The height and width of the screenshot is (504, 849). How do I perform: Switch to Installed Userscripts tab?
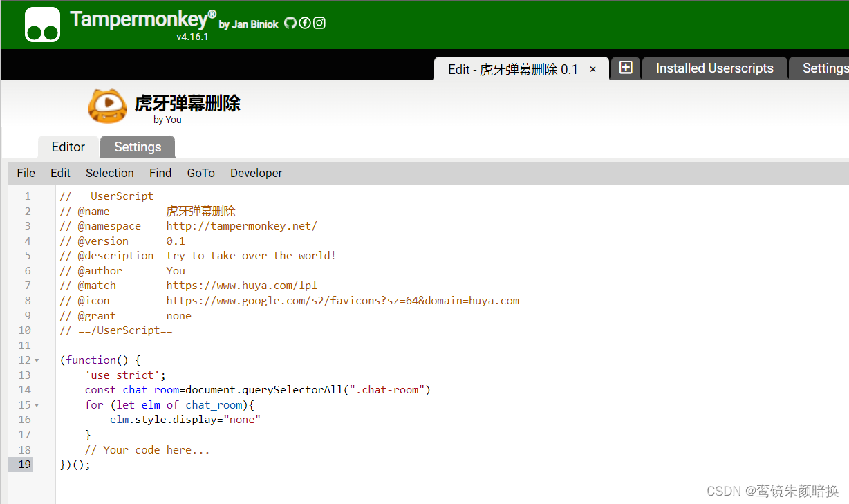pyautogui.click(x=715, y=68)
